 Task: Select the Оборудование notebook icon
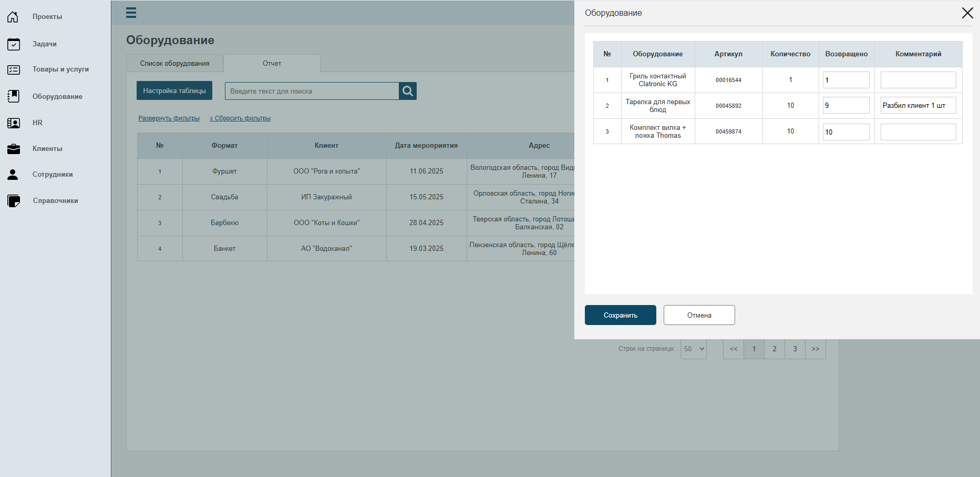tap(14, 96)
